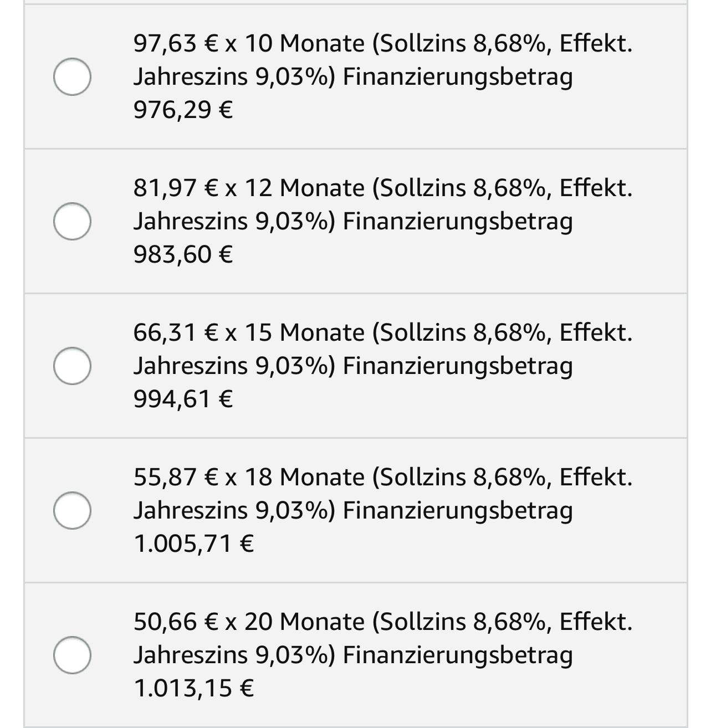Click the 983,60 € financing amount

tap(183, 254)
